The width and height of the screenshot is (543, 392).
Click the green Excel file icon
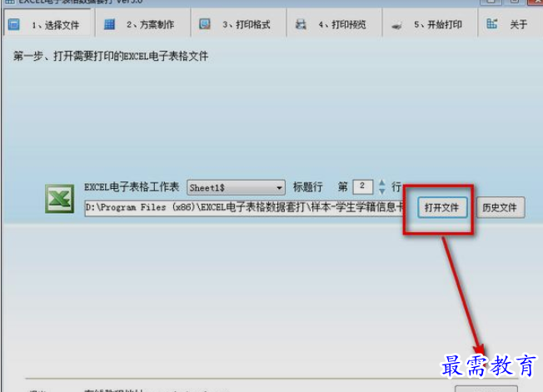click(60, 198)
